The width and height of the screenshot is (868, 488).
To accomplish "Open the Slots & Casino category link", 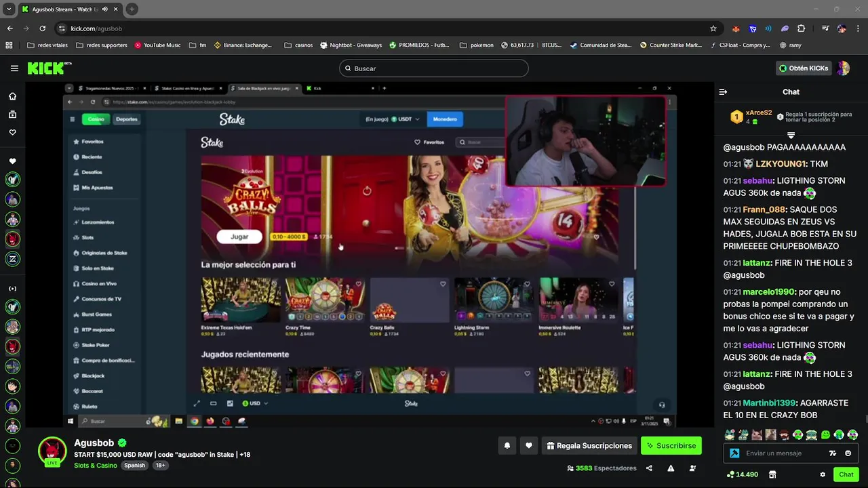I will point(96,466).
